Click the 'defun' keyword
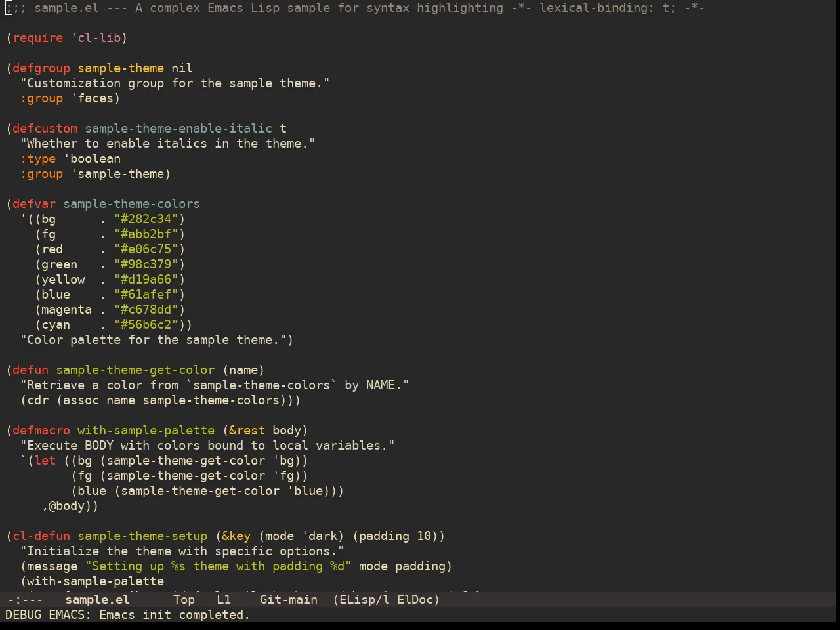Screen dimensions: 840x630 31,370
